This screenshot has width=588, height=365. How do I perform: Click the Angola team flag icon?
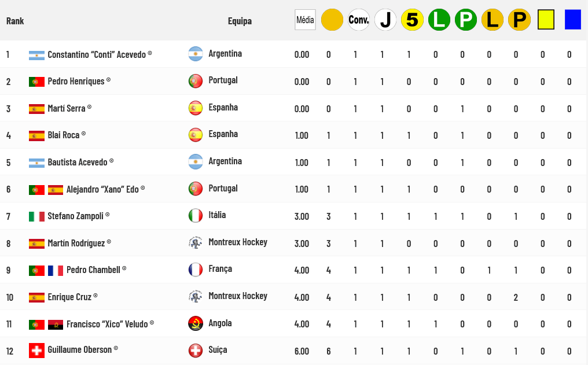click(196, 323)
